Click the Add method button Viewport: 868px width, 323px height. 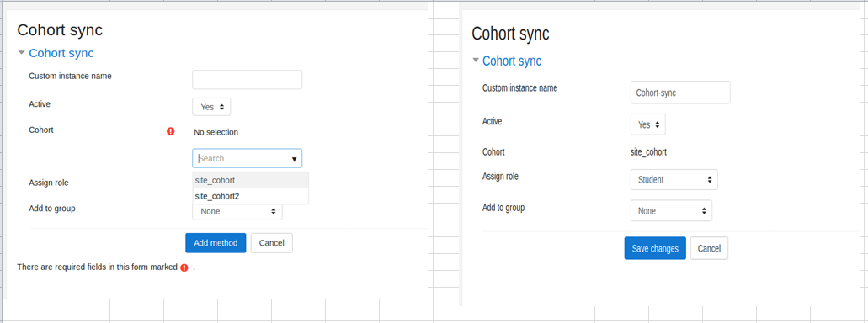point(216,243)
